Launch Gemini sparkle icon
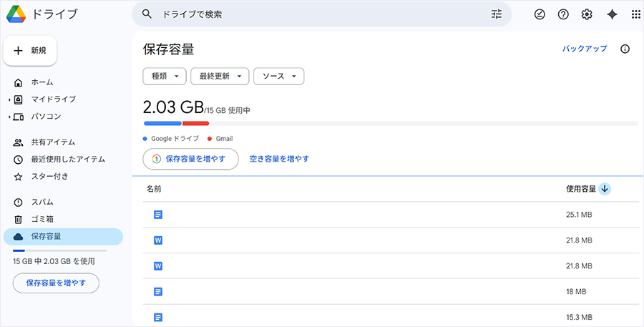The image size is (644, 327). click(x=612, y=14)
